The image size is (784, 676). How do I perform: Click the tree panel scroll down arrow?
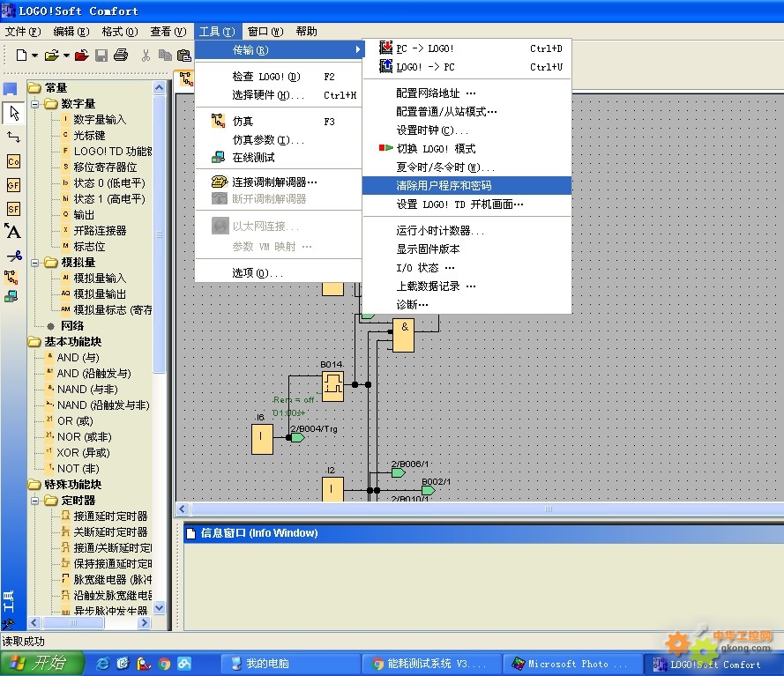(x=159, y=608)
